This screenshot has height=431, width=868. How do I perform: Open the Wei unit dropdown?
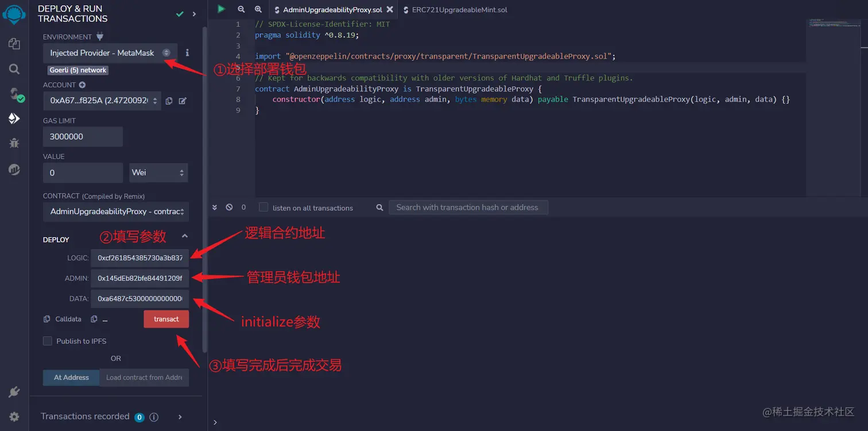click(158, 172)
